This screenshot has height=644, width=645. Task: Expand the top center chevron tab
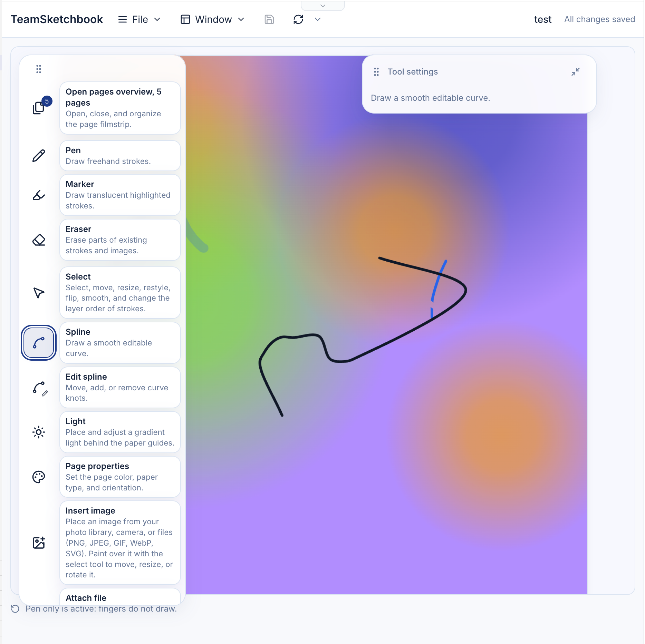click(323, 6)
